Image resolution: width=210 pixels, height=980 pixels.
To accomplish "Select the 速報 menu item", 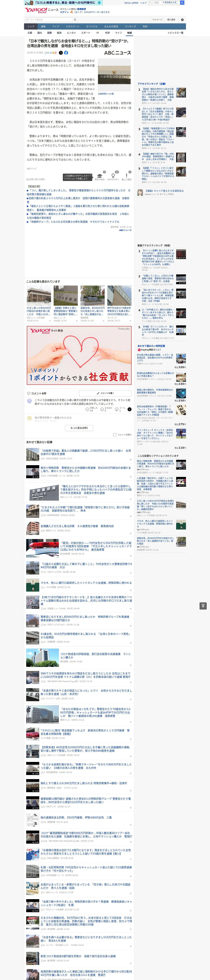I will pos(43,27).
